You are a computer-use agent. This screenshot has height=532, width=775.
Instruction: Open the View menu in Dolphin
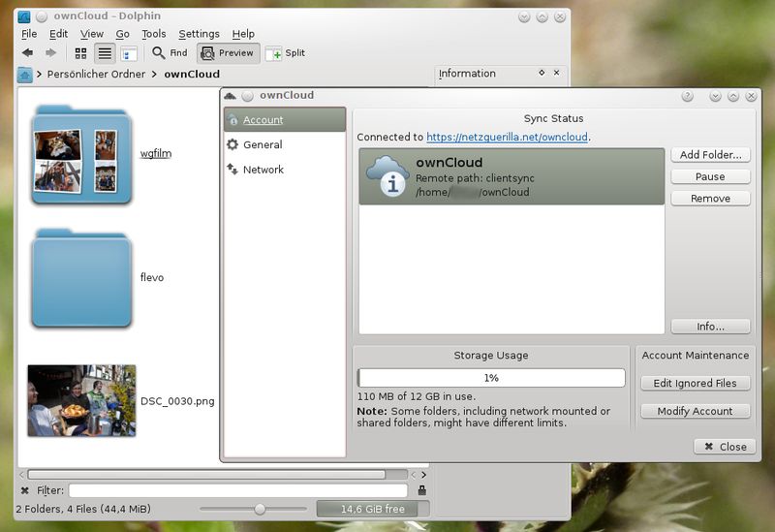tap(92, 34)
